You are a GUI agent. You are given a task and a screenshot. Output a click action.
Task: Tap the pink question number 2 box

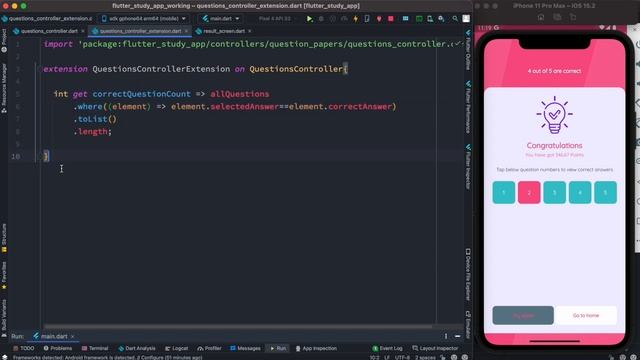tap(529, 192)
